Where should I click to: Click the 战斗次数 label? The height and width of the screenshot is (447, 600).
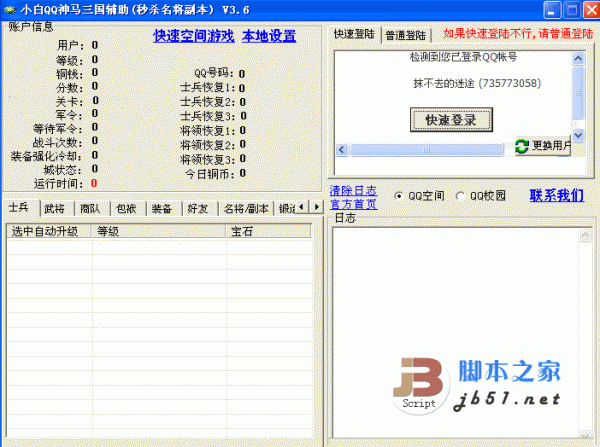click(58, 142)
